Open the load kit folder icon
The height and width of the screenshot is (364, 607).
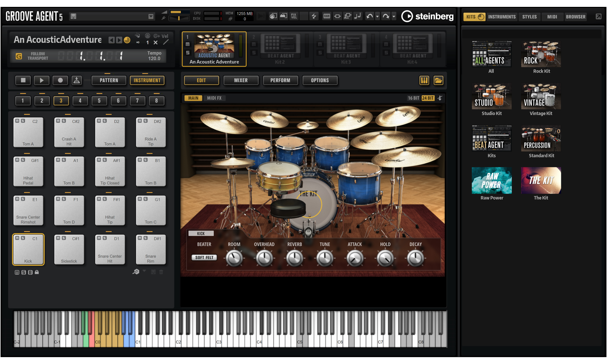pos(438,80)
